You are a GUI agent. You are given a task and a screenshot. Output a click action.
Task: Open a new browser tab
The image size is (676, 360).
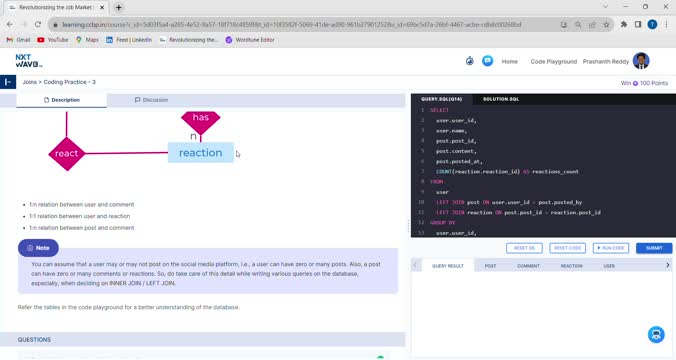pyautogui.click(x=119, y=7)
